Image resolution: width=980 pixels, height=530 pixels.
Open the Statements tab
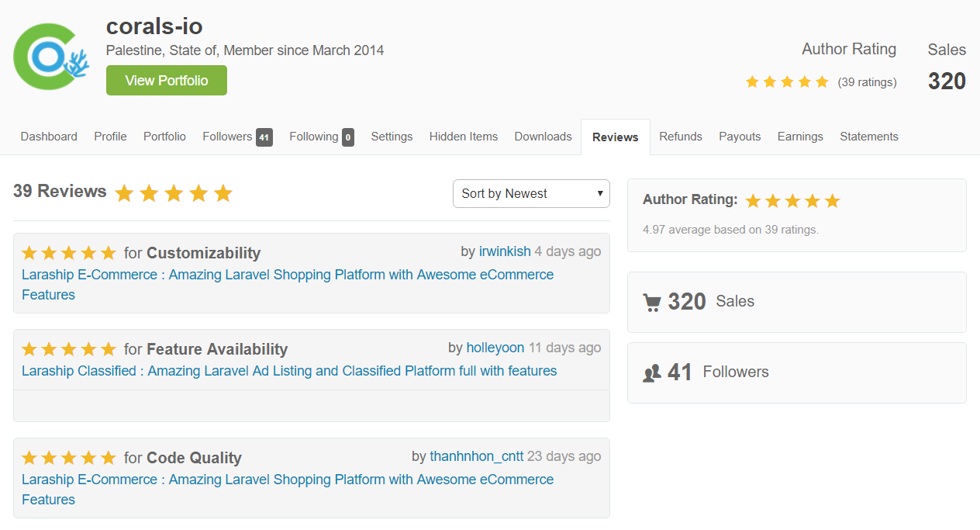(x=869, y=137)
